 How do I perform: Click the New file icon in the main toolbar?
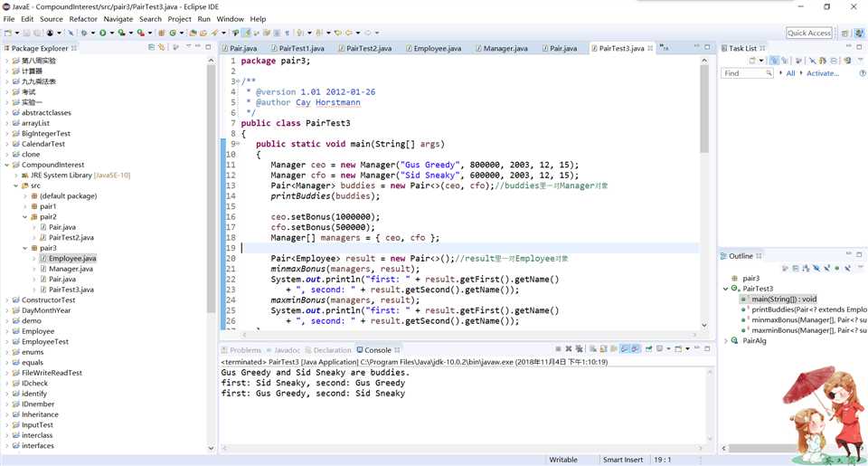8,33
